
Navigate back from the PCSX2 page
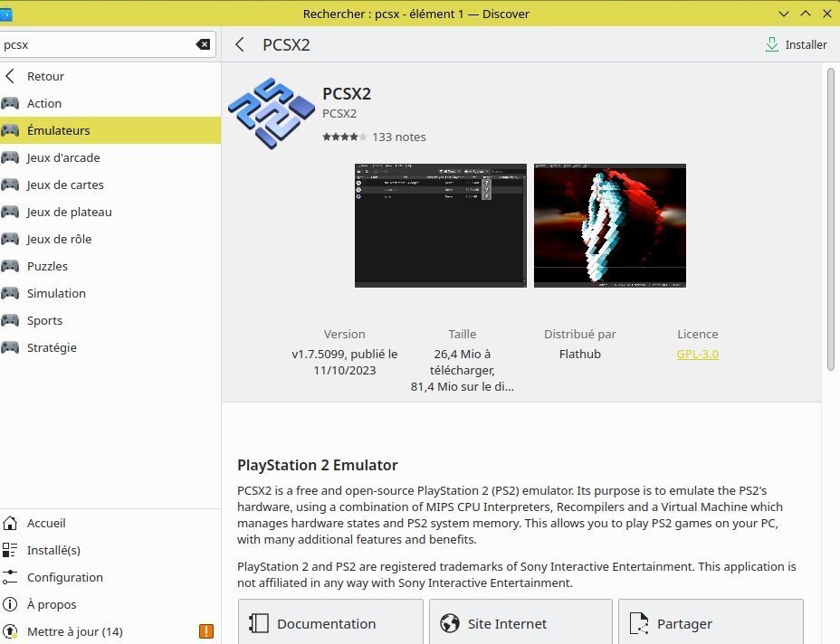240,44
